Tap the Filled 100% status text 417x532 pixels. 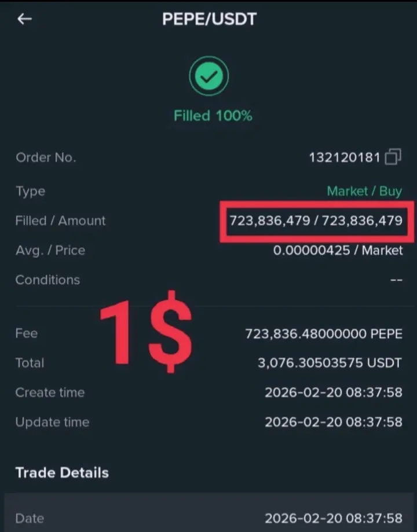click(213, 116)
